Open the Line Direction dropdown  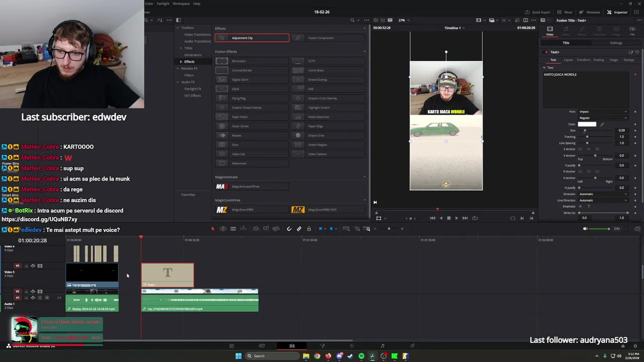[x=603, y=200]
